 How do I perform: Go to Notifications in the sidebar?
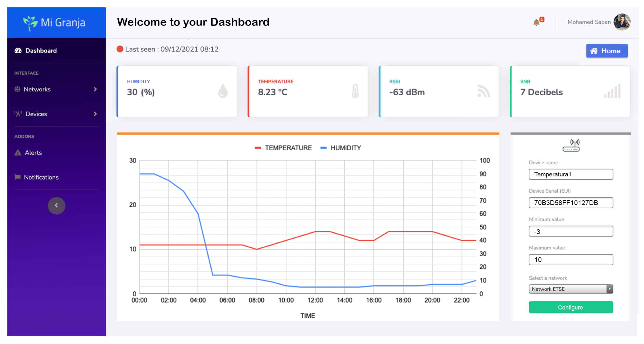(41, 177)
